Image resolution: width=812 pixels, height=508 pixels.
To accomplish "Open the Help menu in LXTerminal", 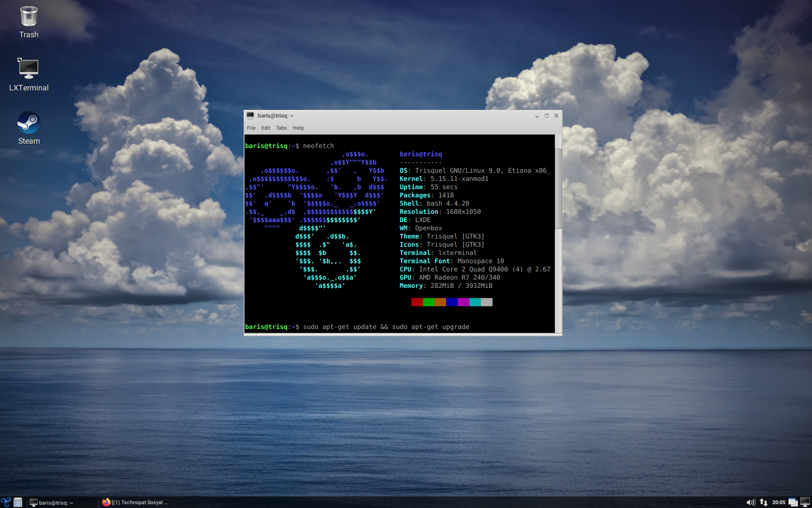I will coord(298,128).
